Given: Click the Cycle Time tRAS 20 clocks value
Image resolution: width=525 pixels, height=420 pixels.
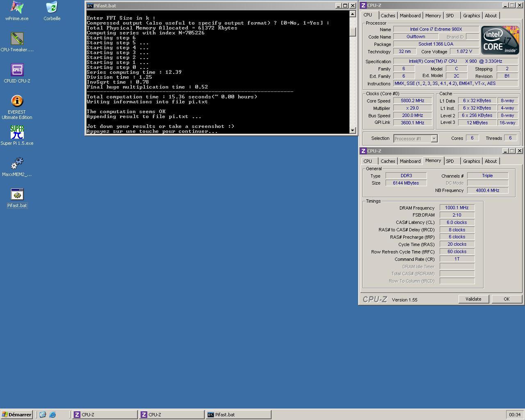Looking at the screenshot, I should click(457, 244).
